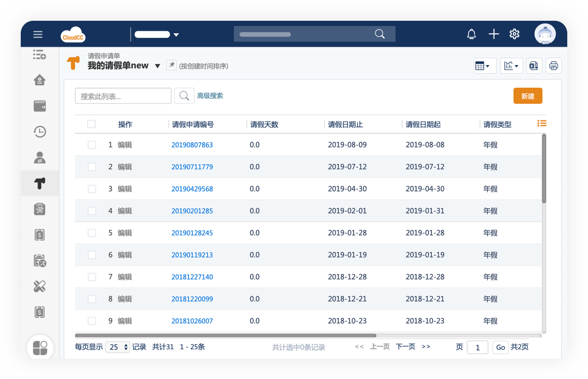The width and height of the screenshot is (588, 379).
Task: Open the column settings list icon
Action: point(542,124)
